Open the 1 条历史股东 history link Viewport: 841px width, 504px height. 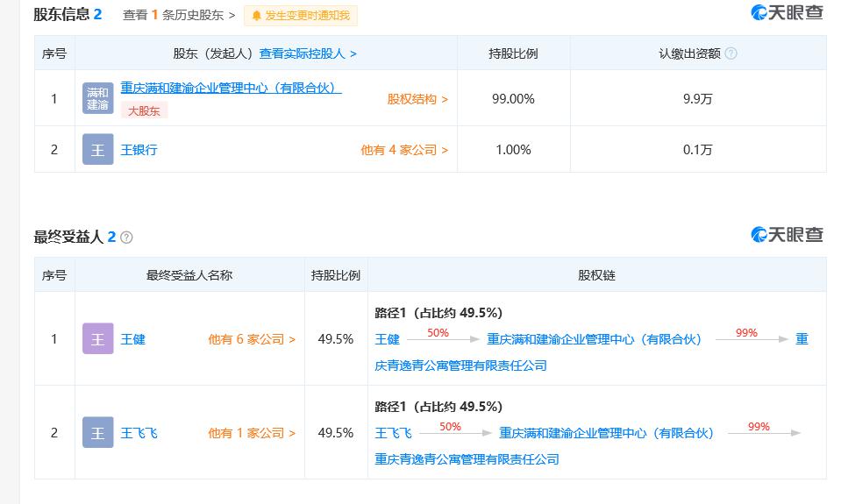[x=179, y=15]
